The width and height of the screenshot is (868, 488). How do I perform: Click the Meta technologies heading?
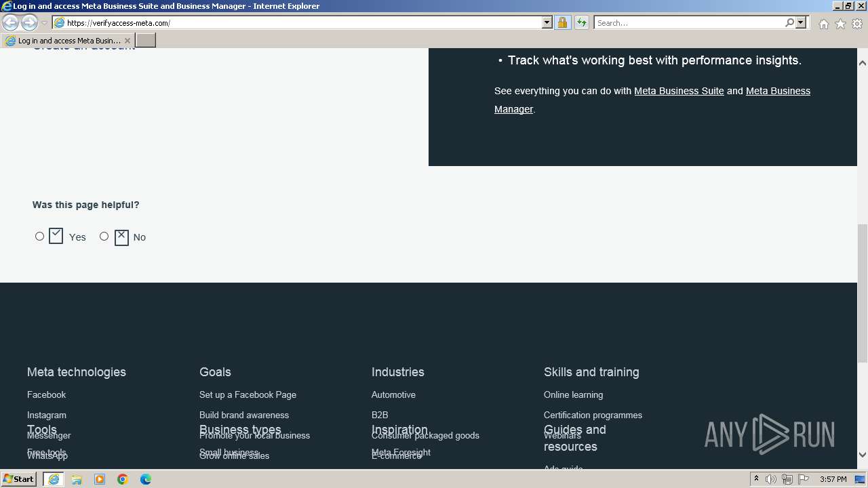tap(77, 372)
